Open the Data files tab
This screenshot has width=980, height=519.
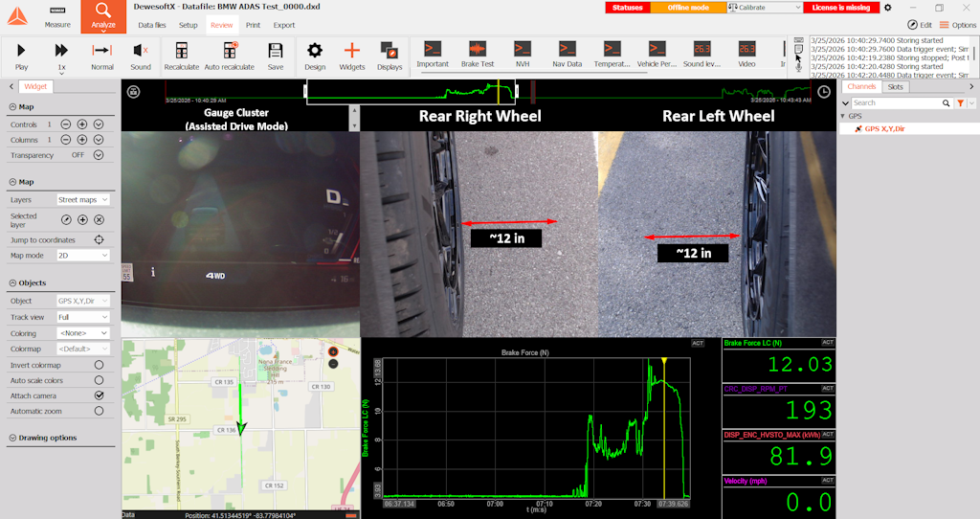tap(152, 25)
